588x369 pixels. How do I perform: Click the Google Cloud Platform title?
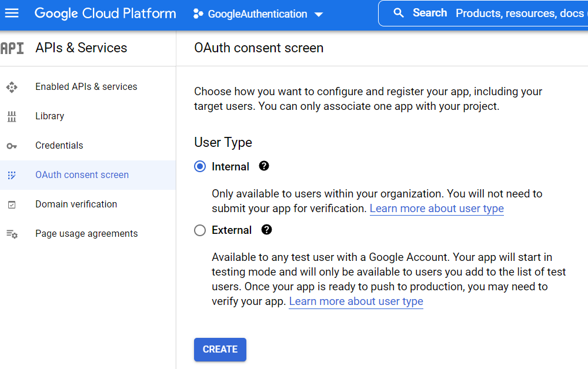click(105, 14)
